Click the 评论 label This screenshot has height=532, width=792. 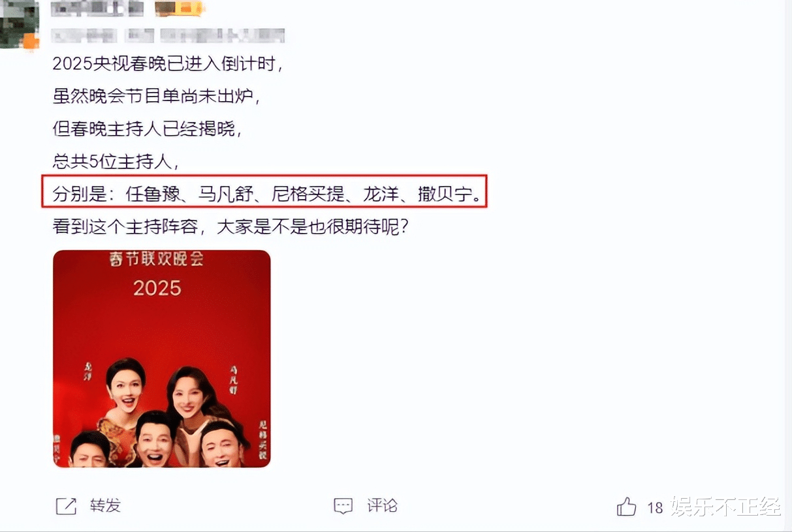pyautogui.click(x=382, y=506)
